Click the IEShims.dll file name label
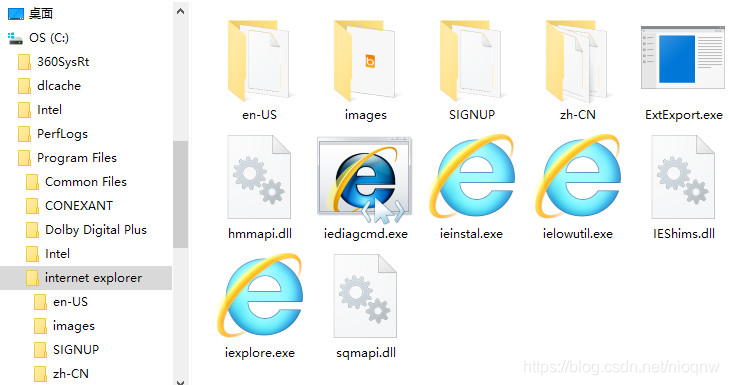Viewport: 729px width, 385px height. tap(683, 234)
